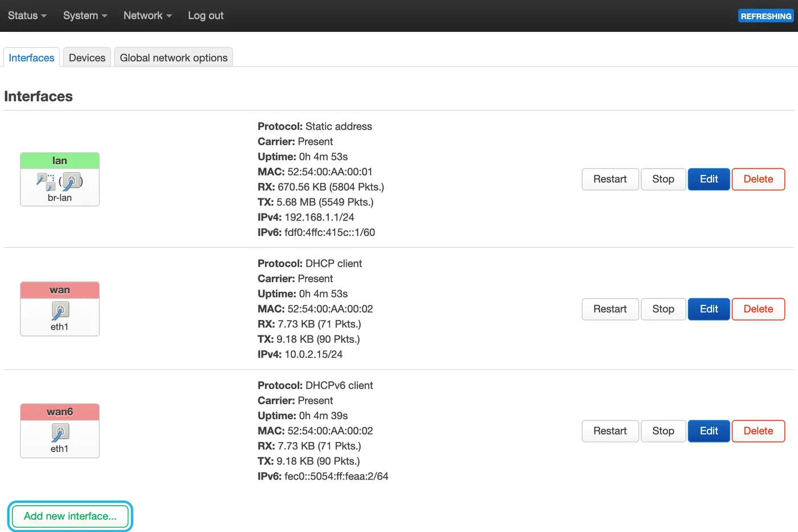Click the eth1 port icon under wan6
Screen dimensions: 798x532
pyautogui.click(x=60, y=433)
